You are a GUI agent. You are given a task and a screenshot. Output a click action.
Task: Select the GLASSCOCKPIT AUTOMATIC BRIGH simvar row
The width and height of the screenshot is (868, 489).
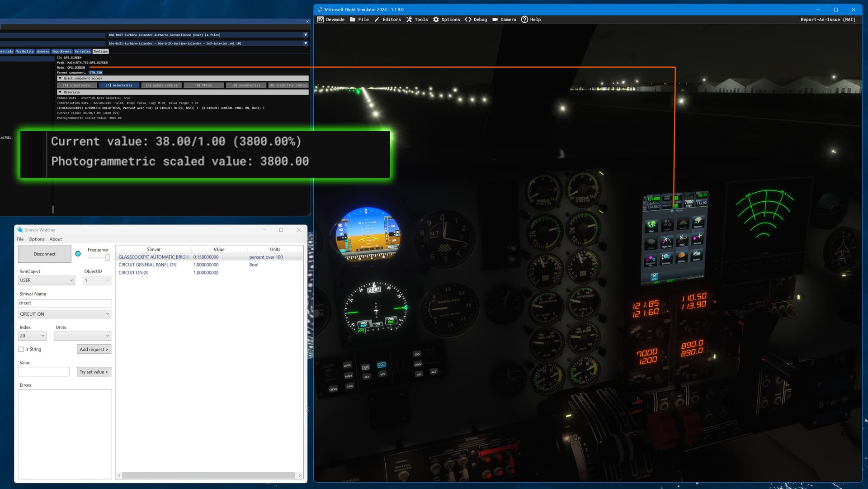[x=209, y=257]
